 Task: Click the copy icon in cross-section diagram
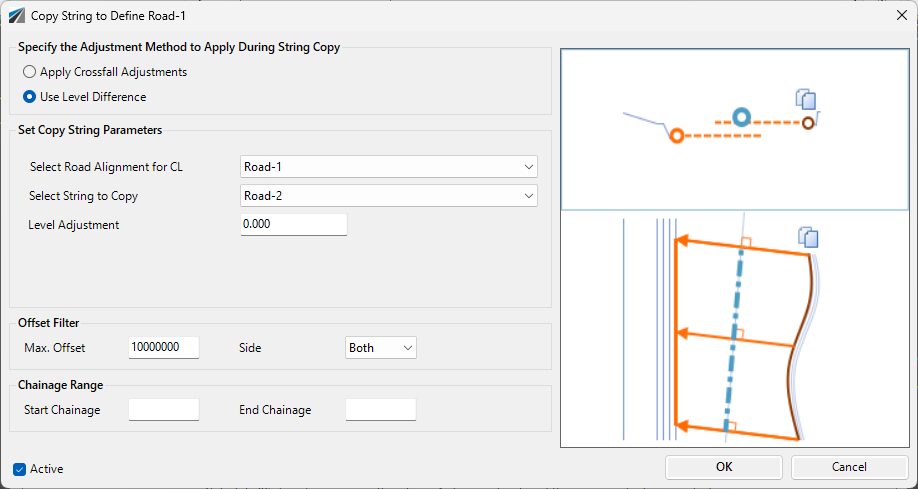(x=806, y=99)
